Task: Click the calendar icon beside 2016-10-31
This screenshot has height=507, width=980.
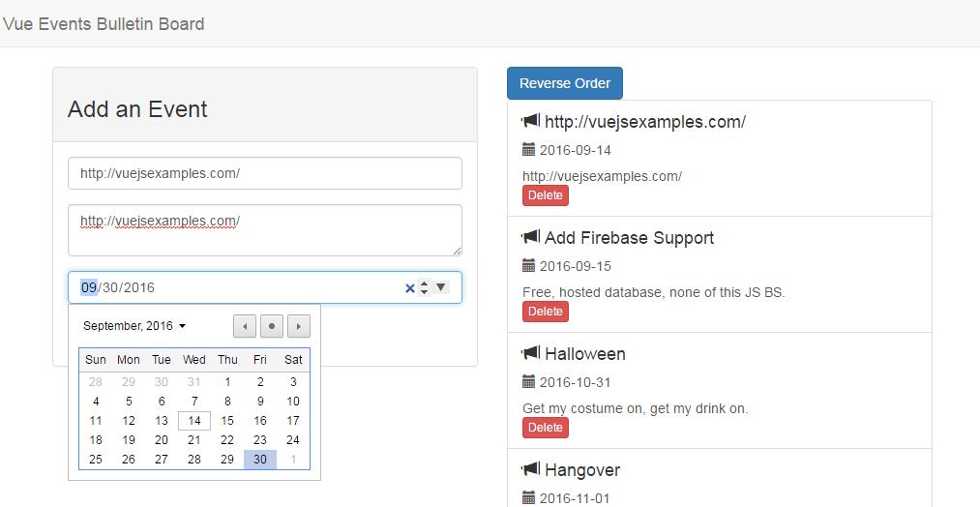Action: pyautogui.click(x=528, y=382)
